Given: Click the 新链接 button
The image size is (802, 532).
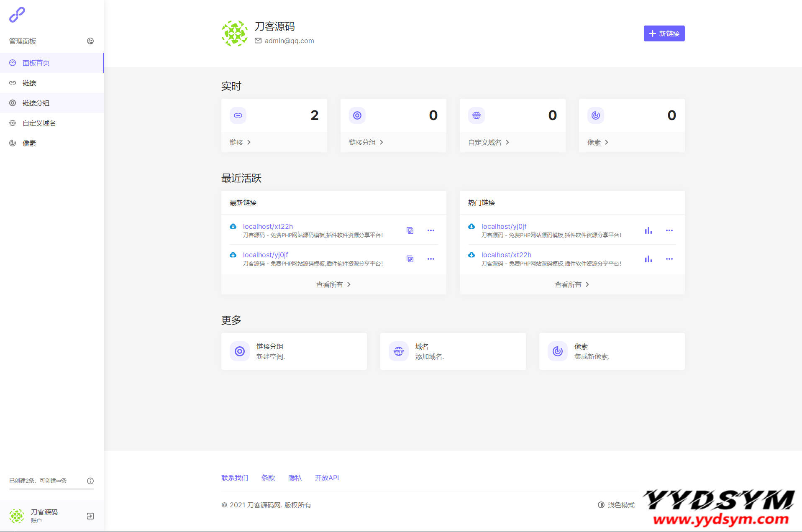Looking at the screenshot, I should 664,33.
